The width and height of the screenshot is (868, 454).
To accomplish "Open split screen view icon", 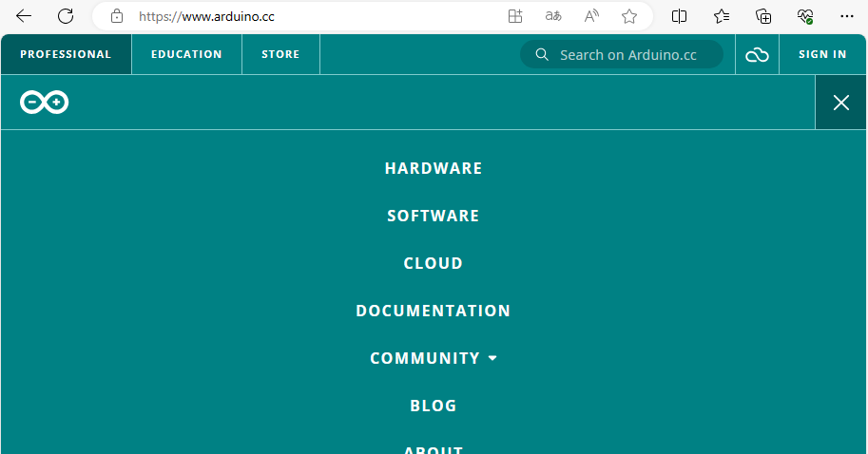I will 679,16.
